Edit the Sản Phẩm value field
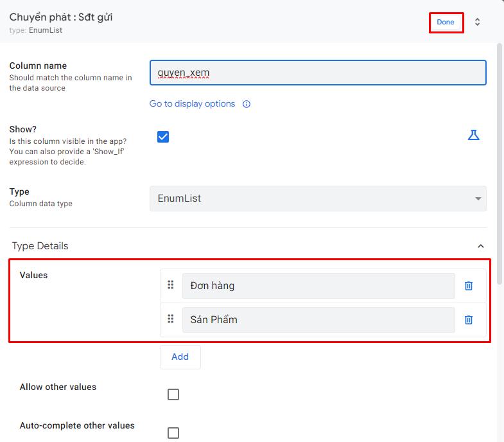Screen dimensions: 504x442 click(x=318, y=320)
